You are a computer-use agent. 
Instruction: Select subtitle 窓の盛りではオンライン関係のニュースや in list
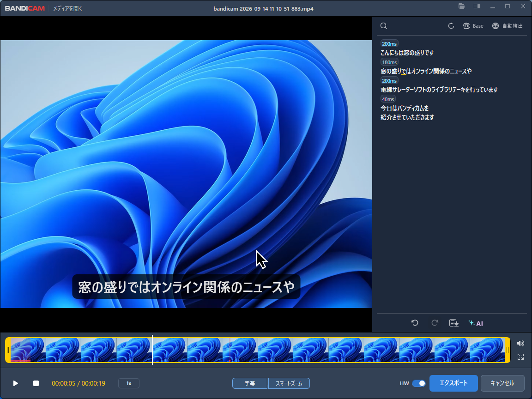426,71
